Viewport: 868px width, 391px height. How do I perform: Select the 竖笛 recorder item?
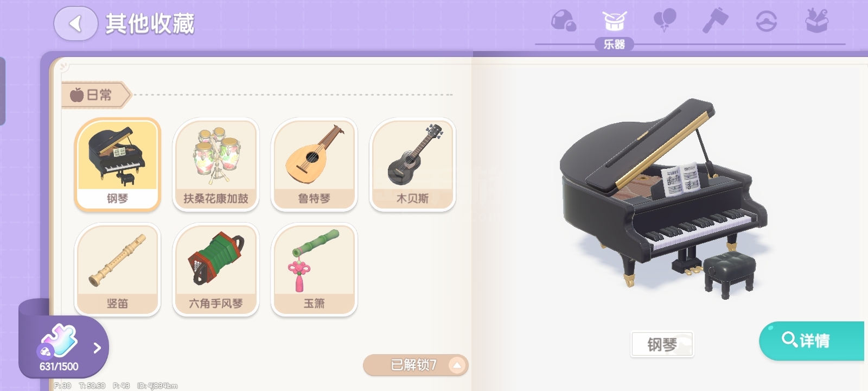(x=118, y=269)
